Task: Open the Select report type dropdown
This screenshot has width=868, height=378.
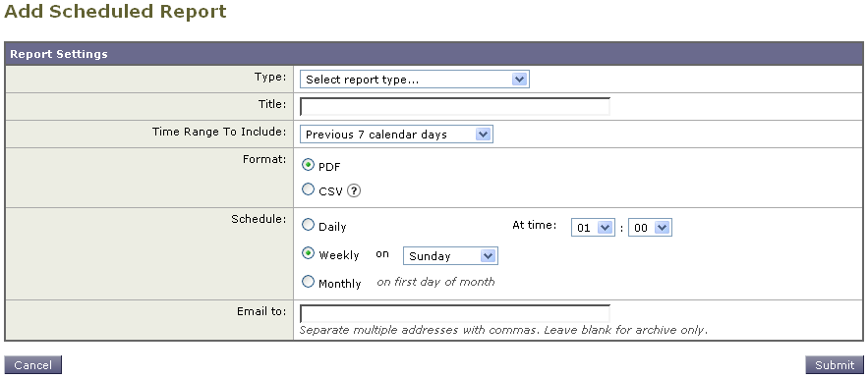Action: pos(415,79)
